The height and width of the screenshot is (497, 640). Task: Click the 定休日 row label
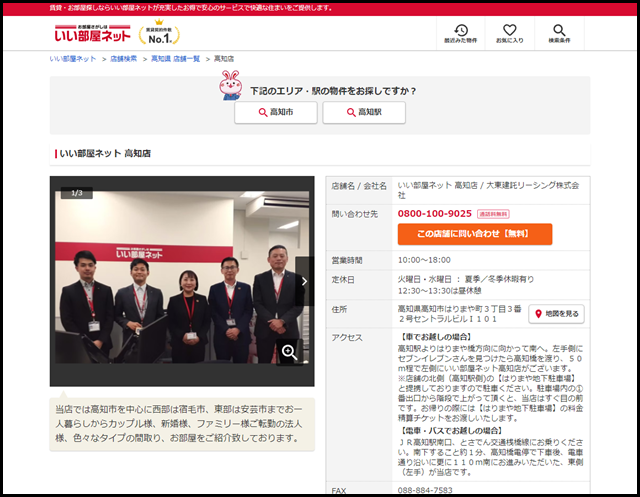[343, 280]
